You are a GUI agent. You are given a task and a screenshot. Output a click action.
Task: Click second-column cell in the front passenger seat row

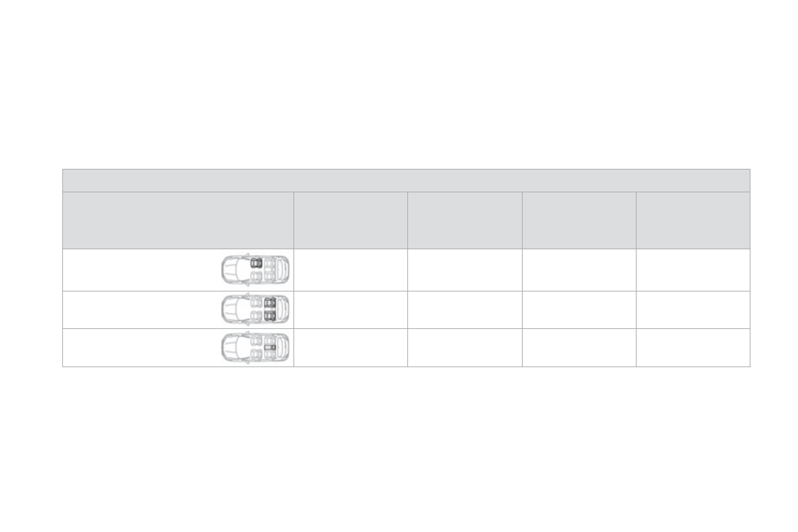click(x=350, y=270)
